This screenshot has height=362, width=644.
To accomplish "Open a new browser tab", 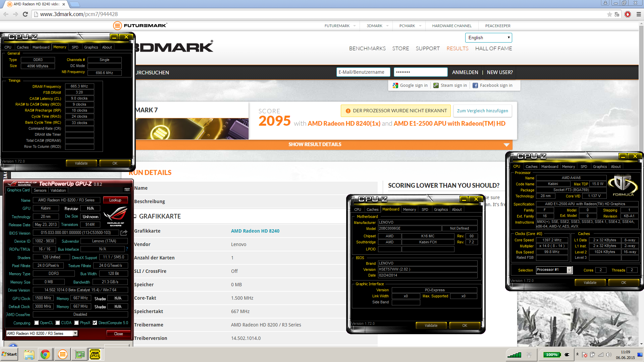I will pyautogui.click(x=74, y=4).
